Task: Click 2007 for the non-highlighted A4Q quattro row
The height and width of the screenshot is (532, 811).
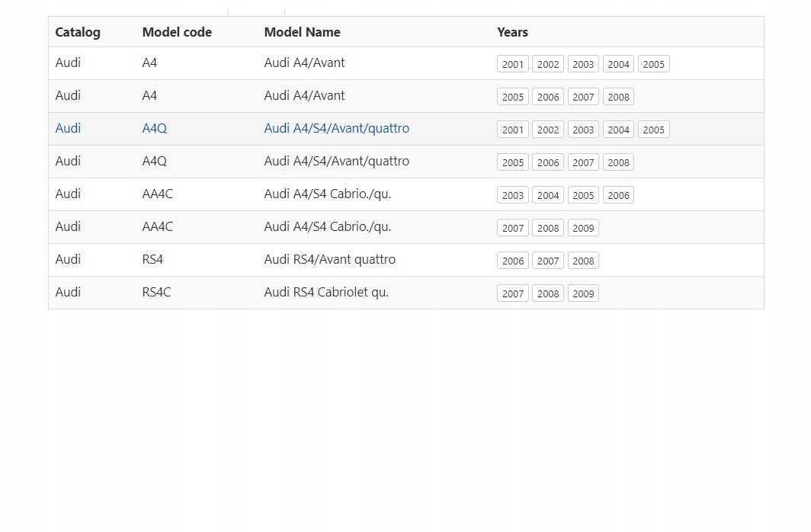Action: point(583,162)
